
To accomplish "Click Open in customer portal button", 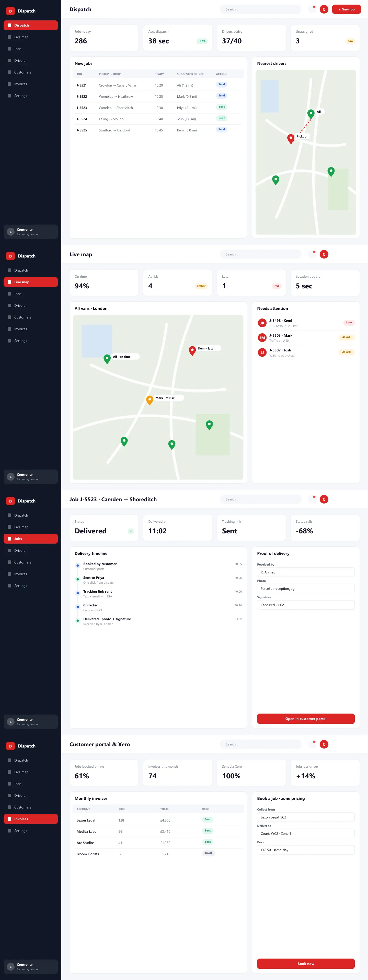I will [x=306, y=719].
